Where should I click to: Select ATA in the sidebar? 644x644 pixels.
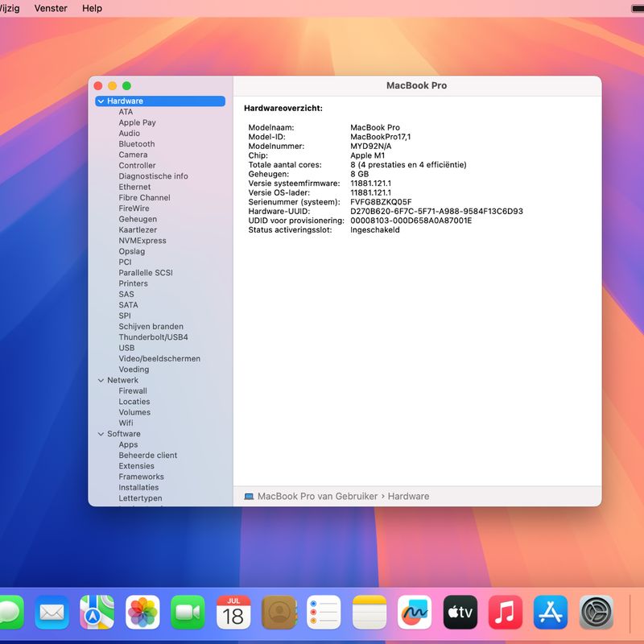pos(126,112)
